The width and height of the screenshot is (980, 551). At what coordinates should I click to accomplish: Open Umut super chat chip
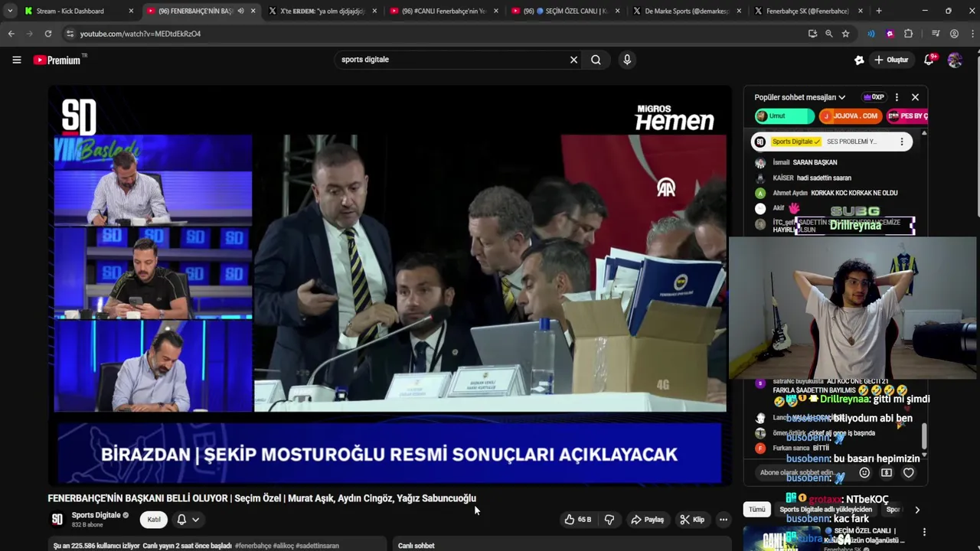pos(784,116)
